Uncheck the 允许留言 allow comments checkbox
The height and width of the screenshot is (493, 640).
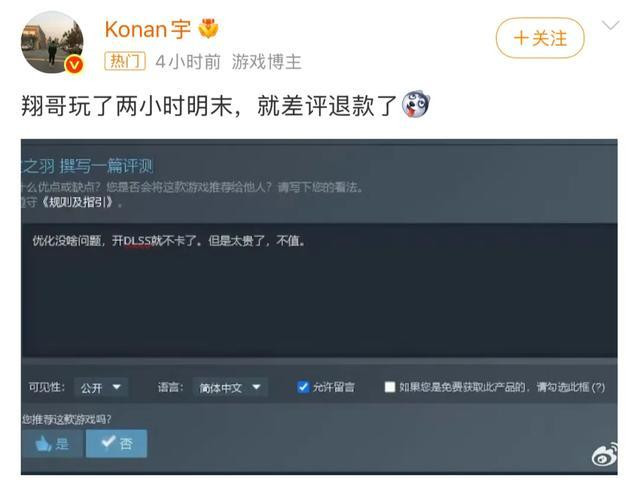pos(303,387)
